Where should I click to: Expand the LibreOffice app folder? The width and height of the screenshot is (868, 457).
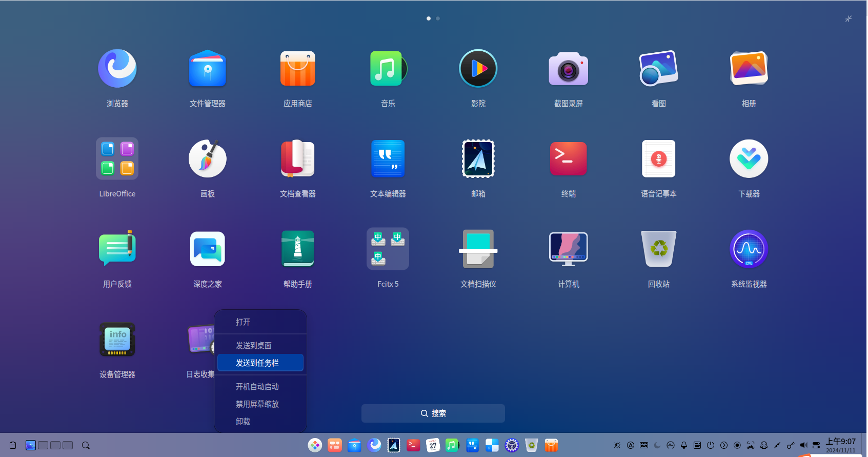pyautogui.click(x=117, y=159)
